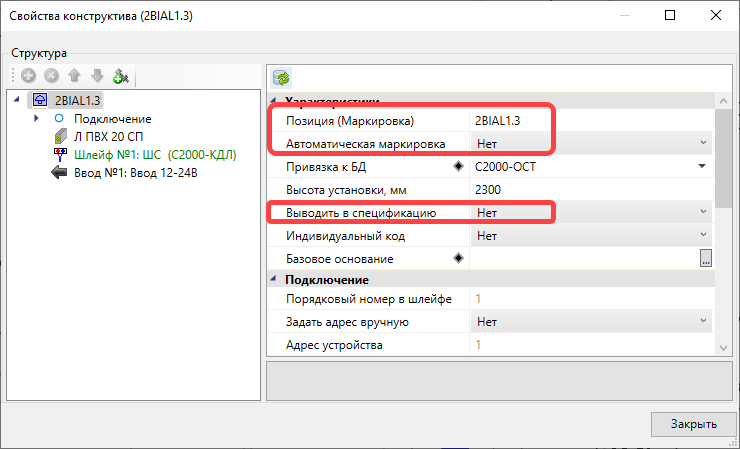Open Задать адрес вручную dropdown
Screen dimensions: 740x449
point(703,322)
